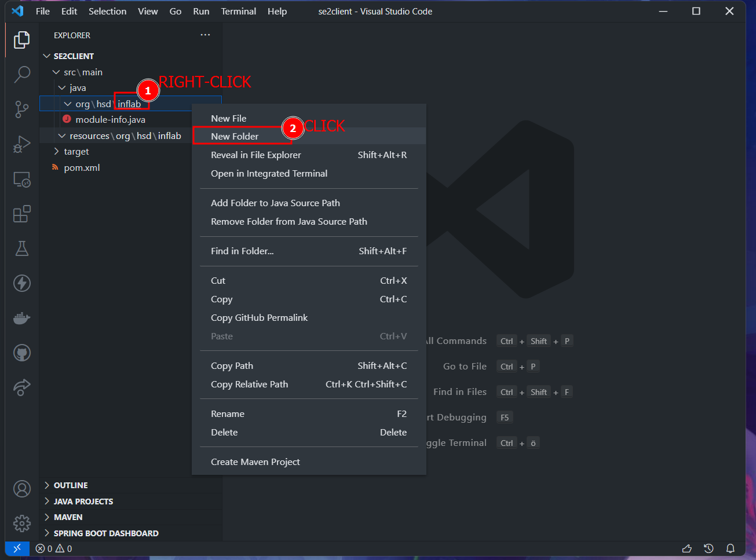Select Create Maven Project
This screenshot has width=756, height=560.
309,462
